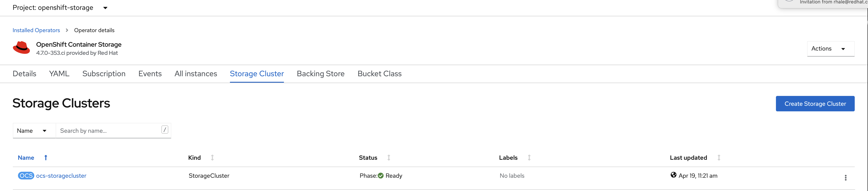
Task: Open the ocs-storagecluster link
Action: pos(61,176)
